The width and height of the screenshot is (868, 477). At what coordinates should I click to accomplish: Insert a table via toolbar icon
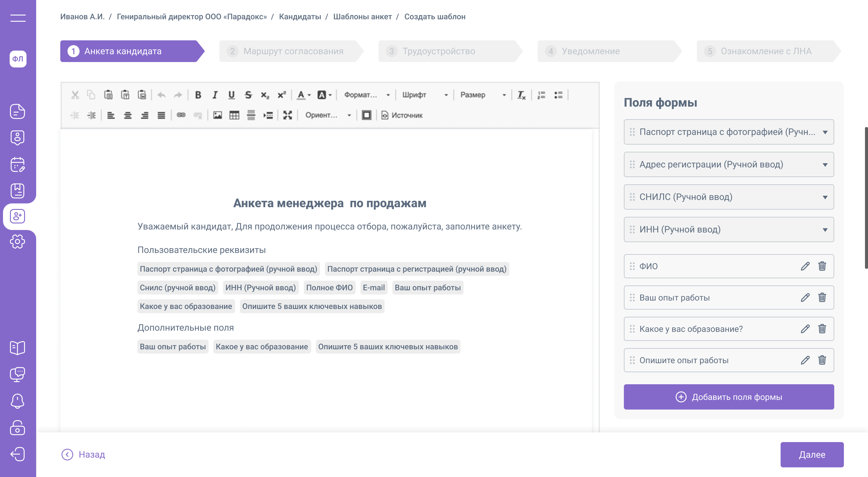coord(234,115)
